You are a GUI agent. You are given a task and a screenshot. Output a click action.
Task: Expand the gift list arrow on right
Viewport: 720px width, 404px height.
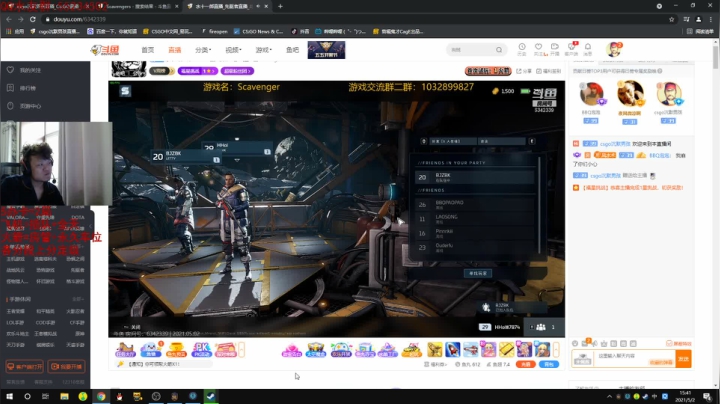pyautogui.click(x=556, y=350)
